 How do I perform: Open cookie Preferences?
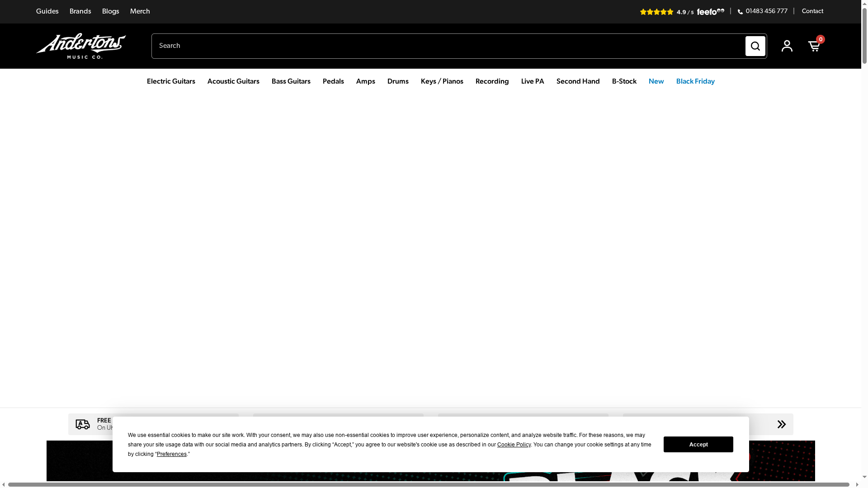tap(172, 454)
